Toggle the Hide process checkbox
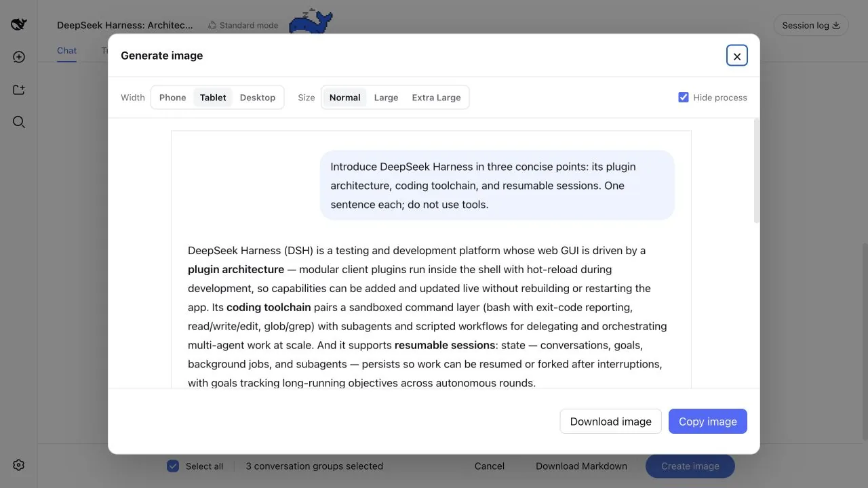Screen dimensions: 868x488 [684, 98]
